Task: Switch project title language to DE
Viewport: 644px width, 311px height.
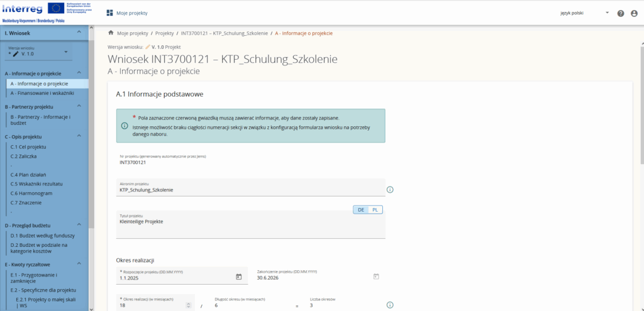Action: [x=361, y=210]
